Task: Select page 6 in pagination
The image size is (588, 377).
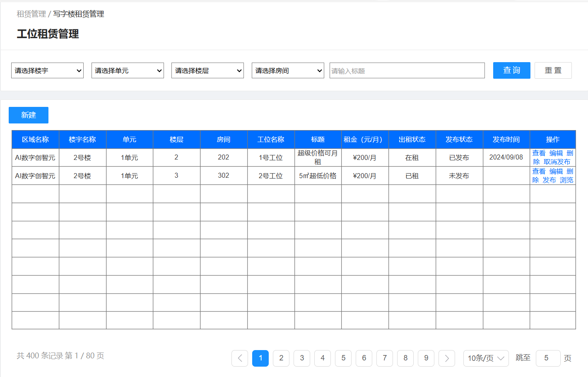Action: (364, 358)
